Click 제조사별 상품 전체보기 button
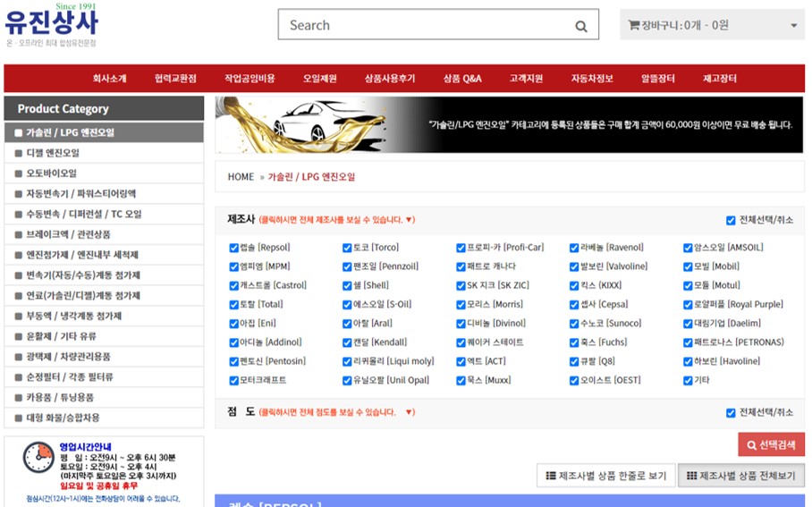This screenshot has height=507, width=812. tap(741, 476)
